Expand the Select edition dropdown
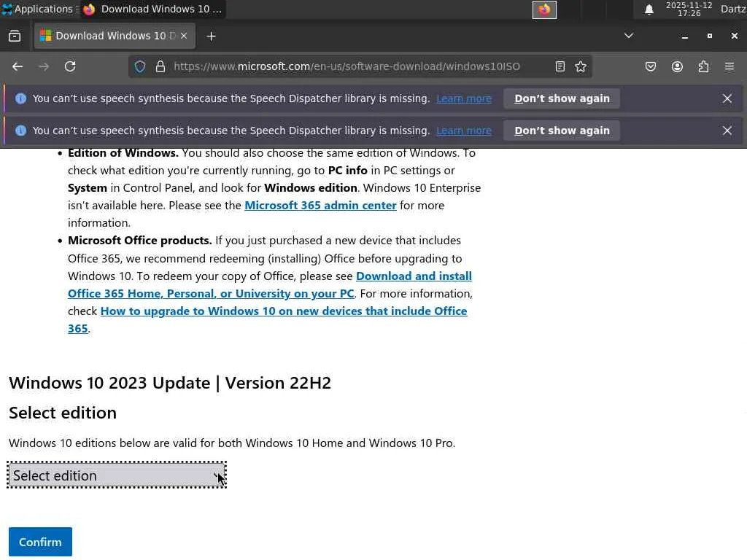The height and width of the screenshot is (560, 747). (x=117, y=475)
